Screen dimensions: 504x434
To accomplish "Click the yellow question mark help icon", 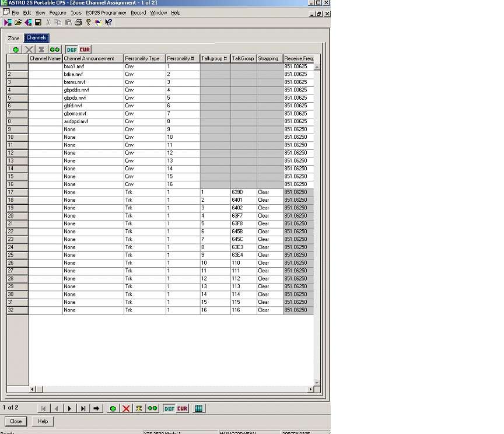I will point(89,22).
